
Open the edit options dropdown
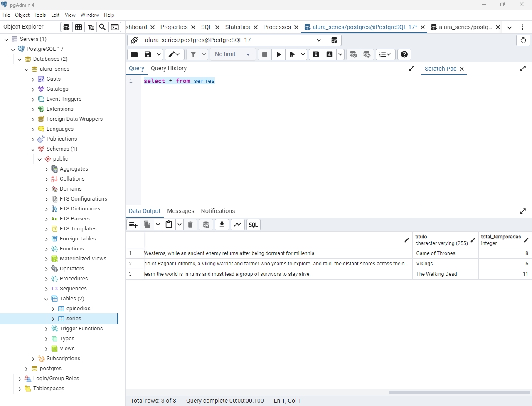175,54
